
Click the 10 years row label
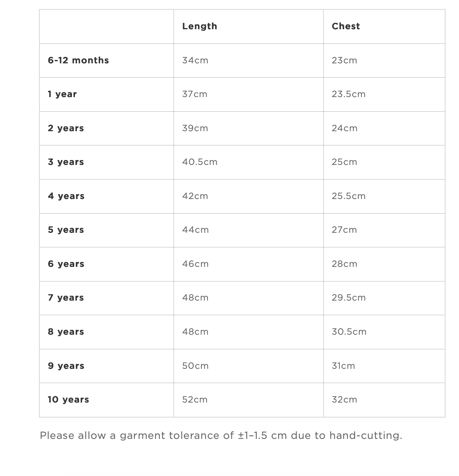click(x=68, y=400)
